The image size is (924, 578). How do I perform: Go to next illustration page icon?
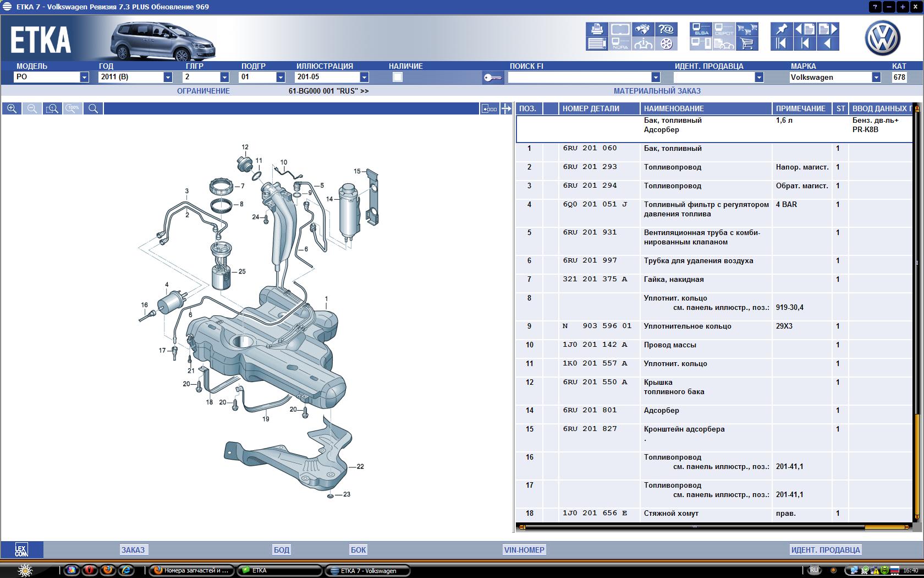click(828, 29)
